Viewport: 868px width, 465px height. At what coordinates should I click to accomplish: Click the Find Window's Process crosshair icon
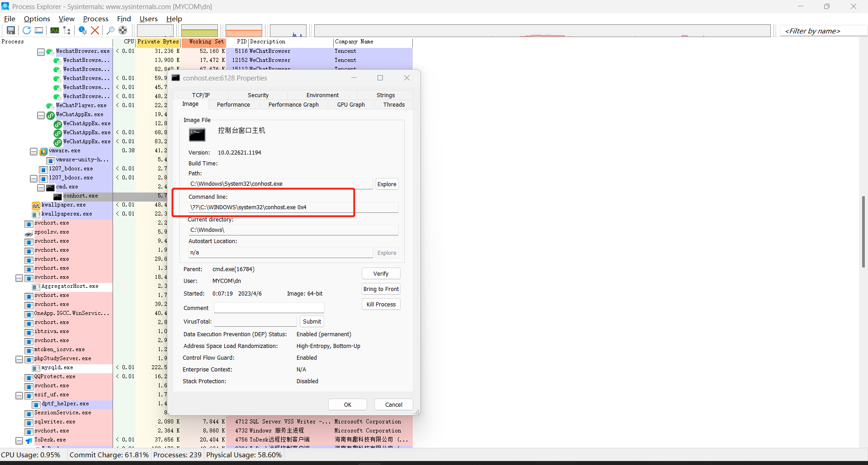(x=123, y=30)
